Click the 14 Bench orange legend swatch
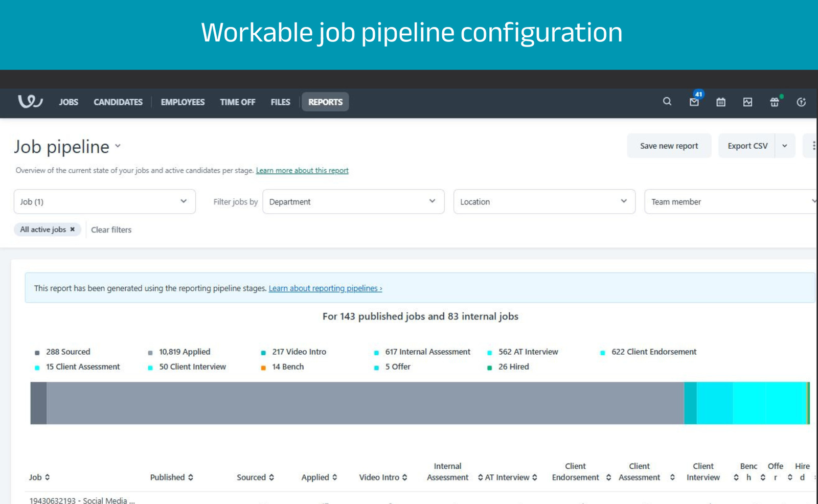 click(263, 368)
